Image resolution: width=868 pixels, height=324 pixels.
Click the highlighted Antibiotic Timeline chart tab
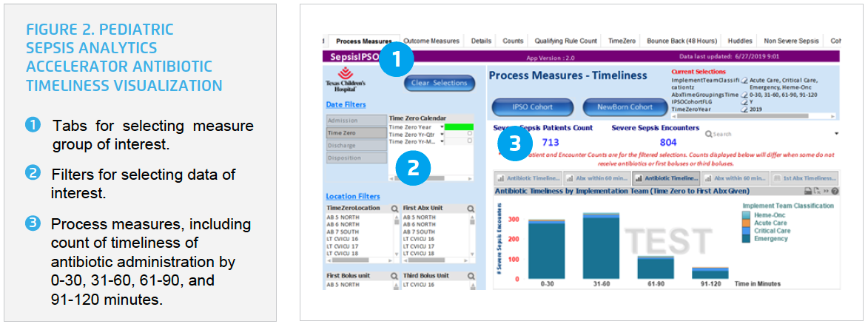coord(667,178)
